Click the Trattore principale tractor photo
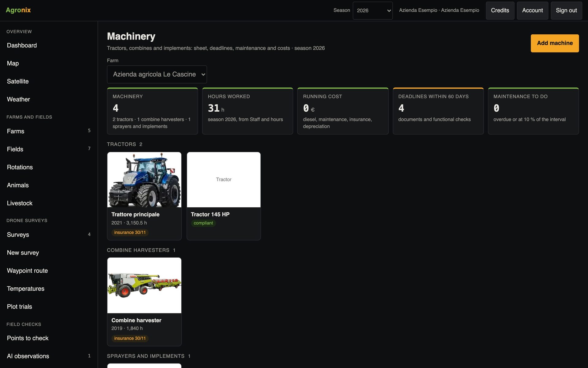Viewport: 588px width, 368px height. 144,180
